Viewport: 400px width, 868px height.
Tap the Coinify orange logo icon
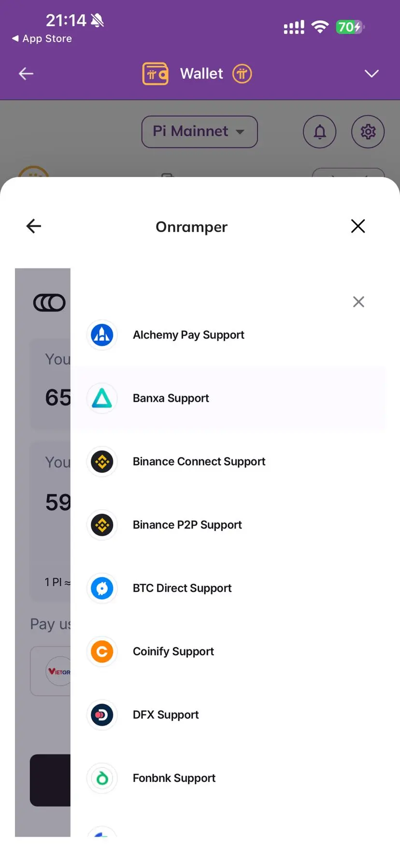(102, 651)
